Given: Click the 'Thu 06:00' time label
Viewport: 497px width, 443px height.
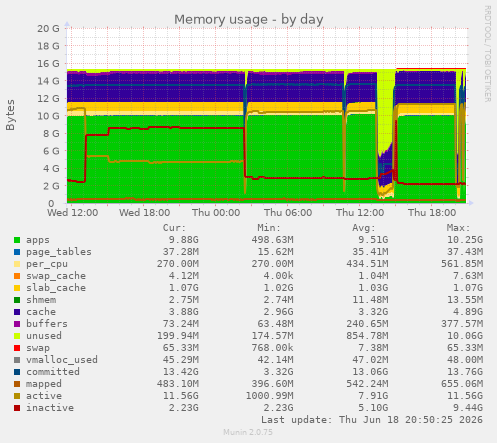Looking at the screenshot, I should pyautogui.click(x=288, y=213).
